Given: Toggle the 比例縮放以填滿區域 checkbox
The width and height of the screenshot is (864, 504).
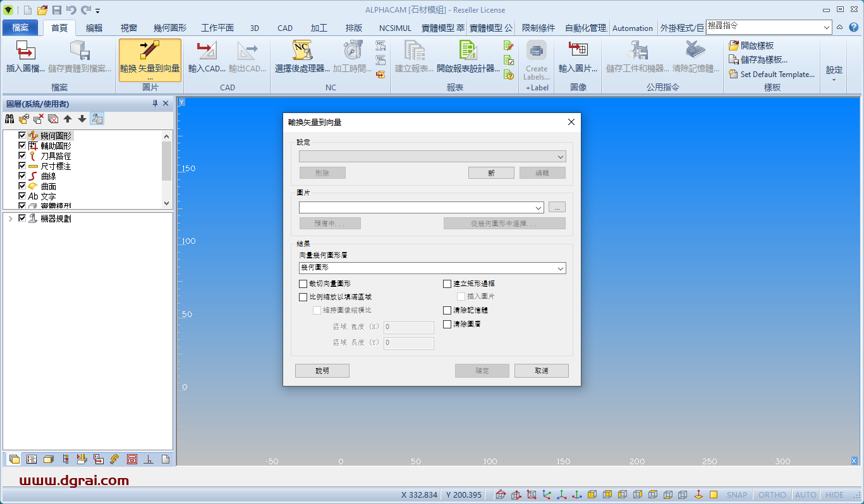Looking at the screenshot, I should tap(303, 297).
